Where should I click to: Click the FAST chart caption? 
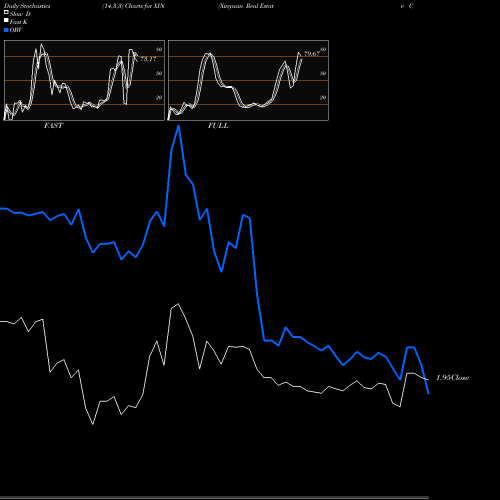(53, 126)
